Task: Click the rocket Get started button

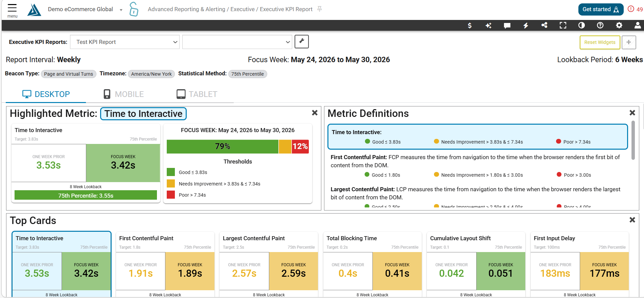Action: pos(601,9)
